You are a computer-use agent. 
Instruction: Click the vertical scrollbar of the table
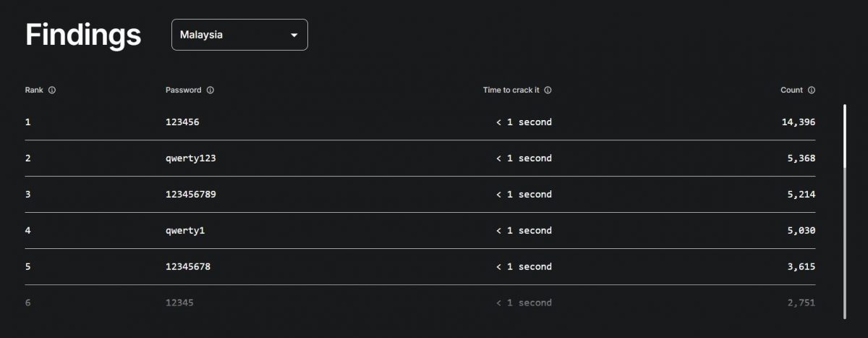tap(844, 212)
